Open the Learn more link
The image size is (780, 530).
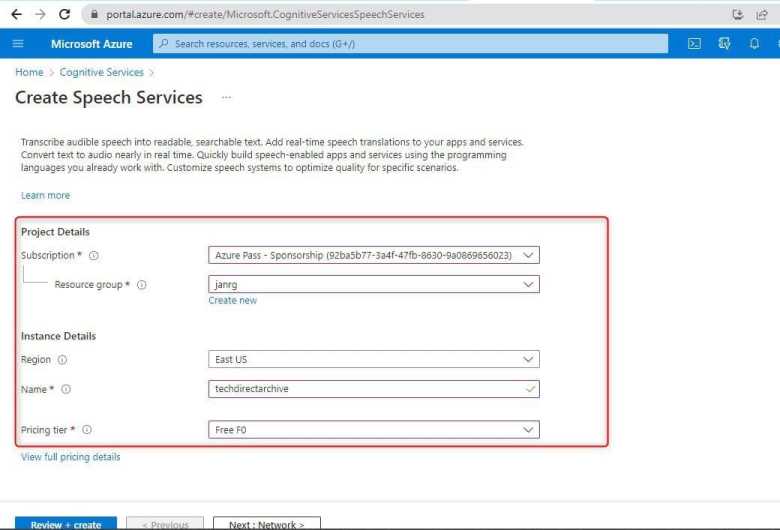(45, 196)
